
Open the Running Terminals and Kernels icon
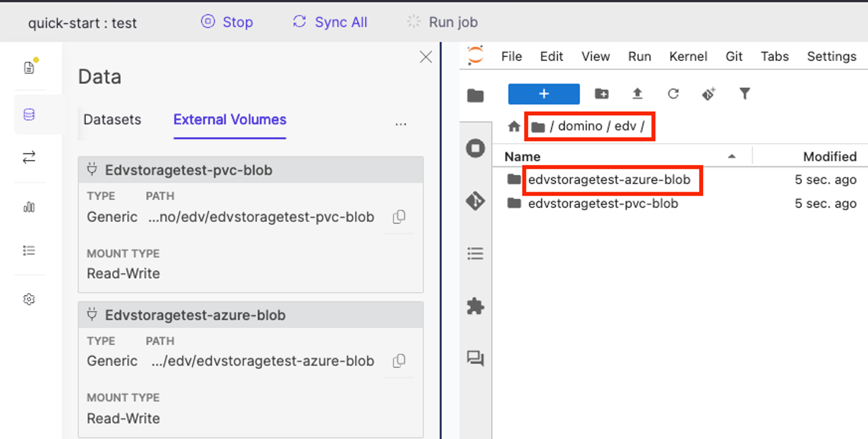pos(476,148)
